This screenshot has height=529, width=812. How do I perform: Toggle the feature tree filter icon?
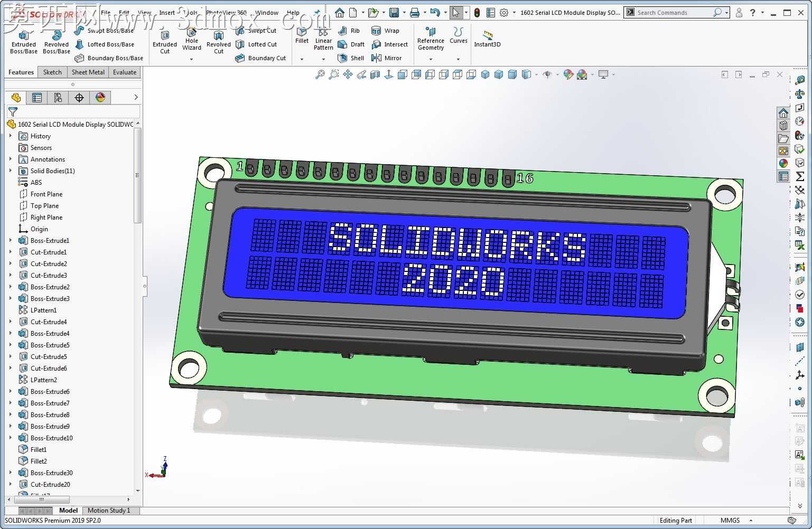(13, 111)
